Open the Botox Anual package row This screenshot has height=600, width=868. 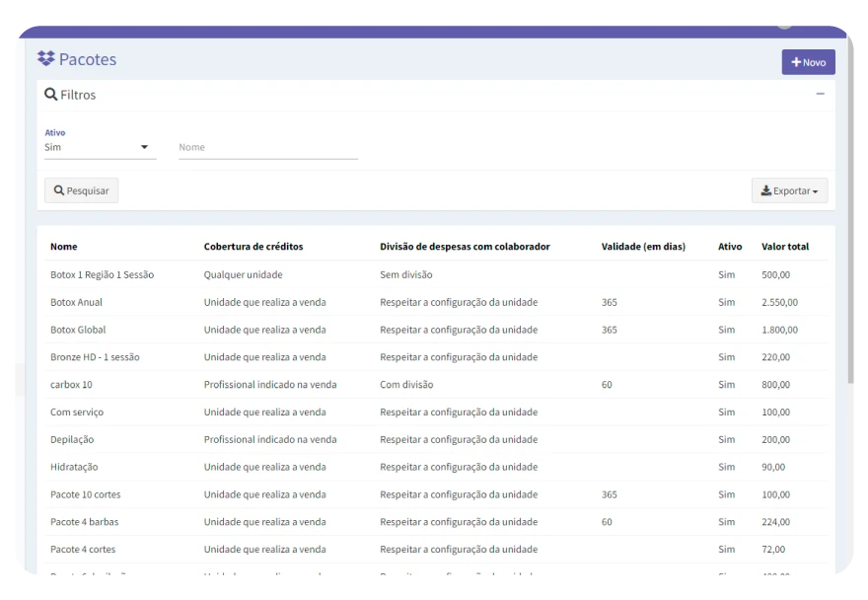click(76, 302)
